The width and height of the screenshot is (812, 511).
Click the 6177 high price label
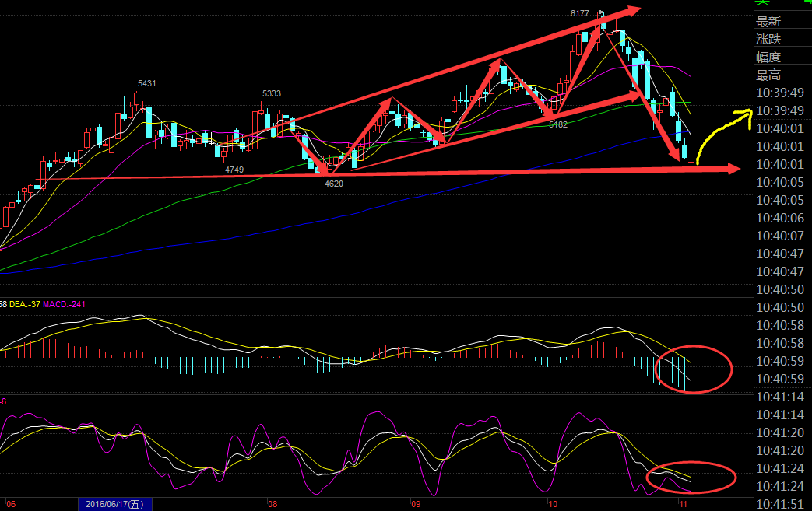point(580,13)
